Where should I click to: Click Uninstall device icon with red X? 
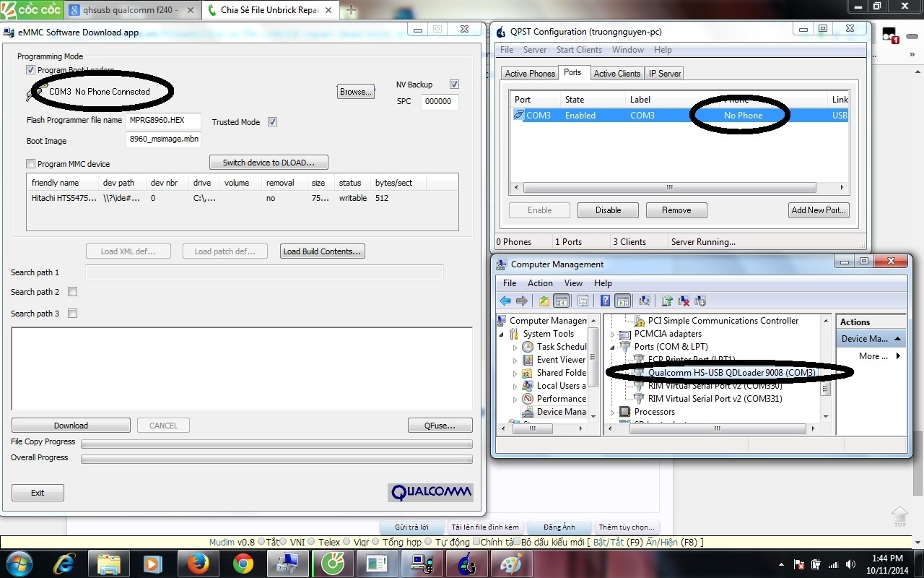click(684, 301)
